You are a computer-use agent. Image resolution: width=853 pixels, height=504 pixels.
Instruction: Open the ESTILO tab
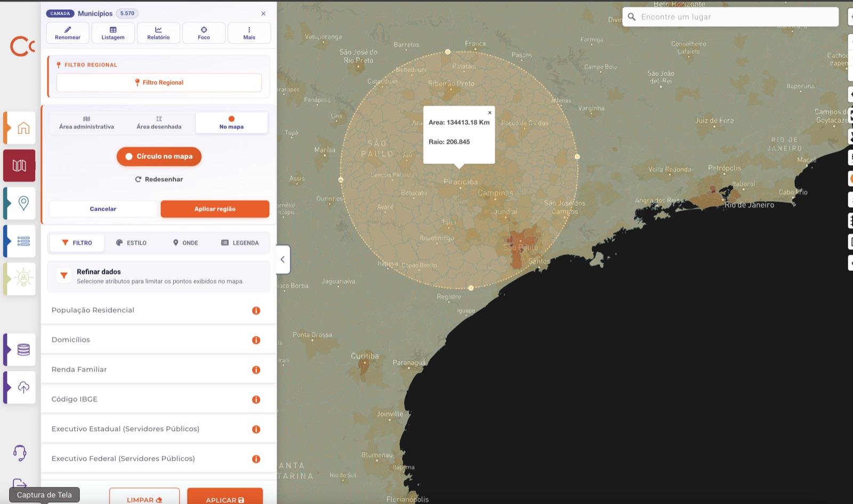(131, 243)
